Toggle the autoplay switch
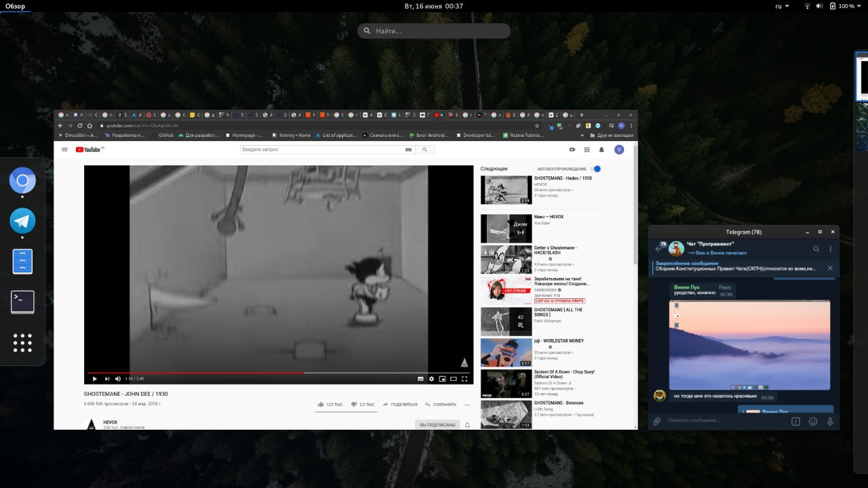 point(595,169)
